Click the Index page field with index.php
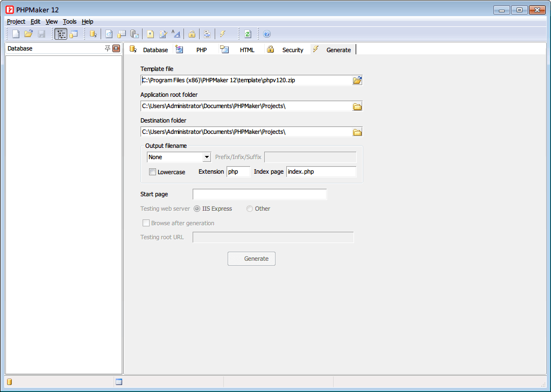Viewport: 551px width, 392px height. point(321,172)
